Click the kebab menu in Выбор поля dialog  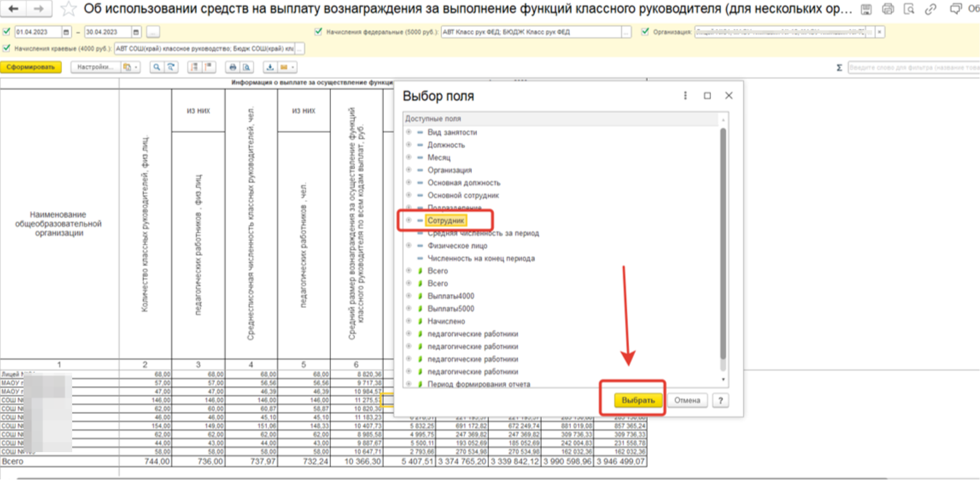click(685, 96)
